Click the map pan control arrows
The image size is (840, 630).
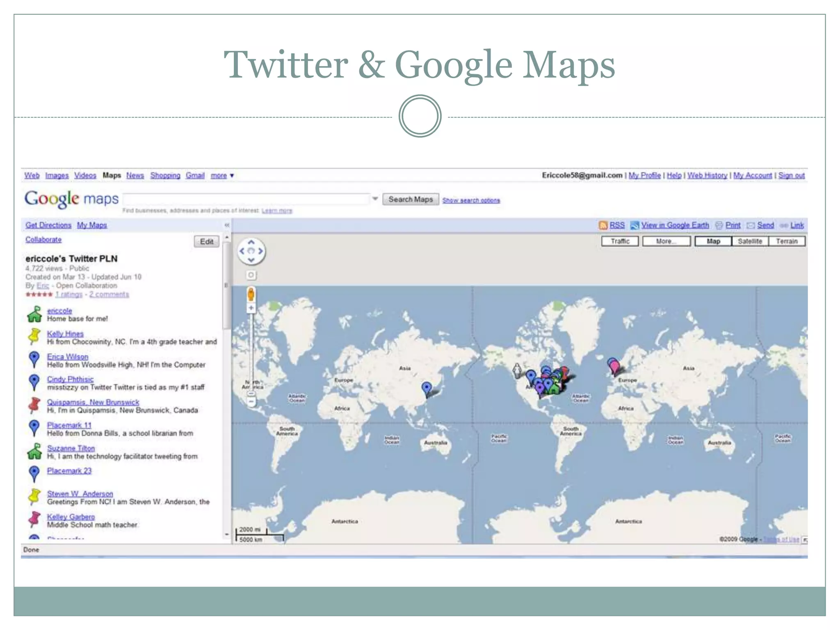click(251, 251)
